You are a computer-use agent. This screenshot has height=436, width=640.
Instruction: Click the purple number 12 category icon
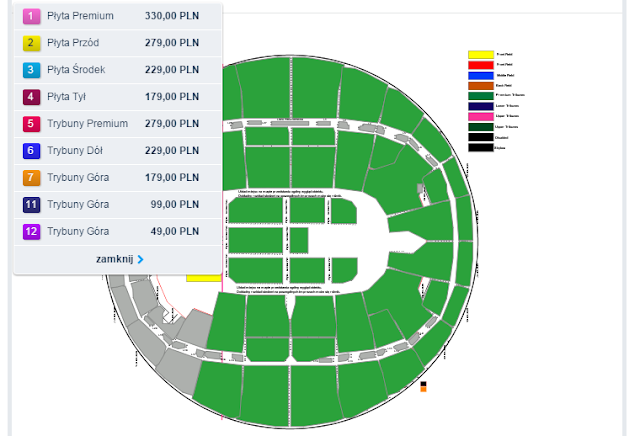tap(31, 231)
